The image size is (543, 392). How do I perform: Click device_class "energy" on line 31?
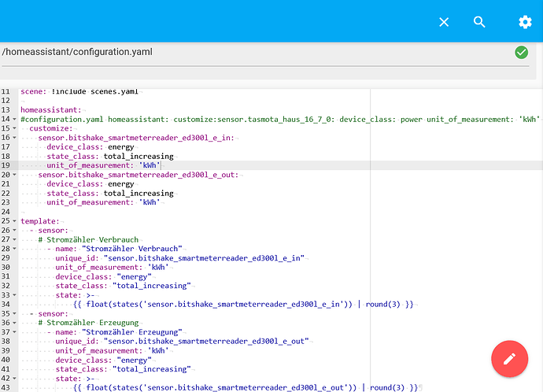[104, 277]
